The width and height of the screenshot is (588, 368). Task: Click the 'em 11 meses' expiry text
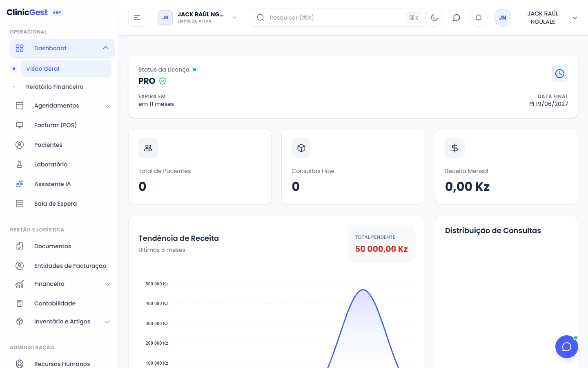pos(156,104)
